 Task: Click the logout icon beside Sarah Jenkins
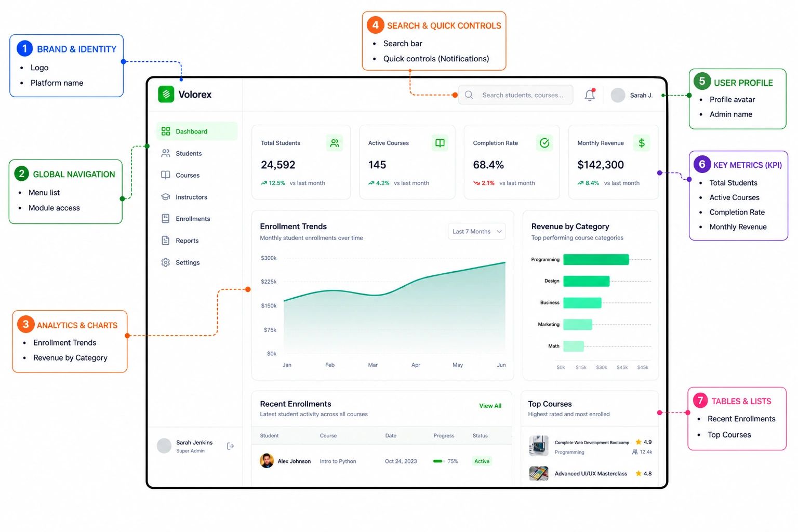click(x=231, y=446)
